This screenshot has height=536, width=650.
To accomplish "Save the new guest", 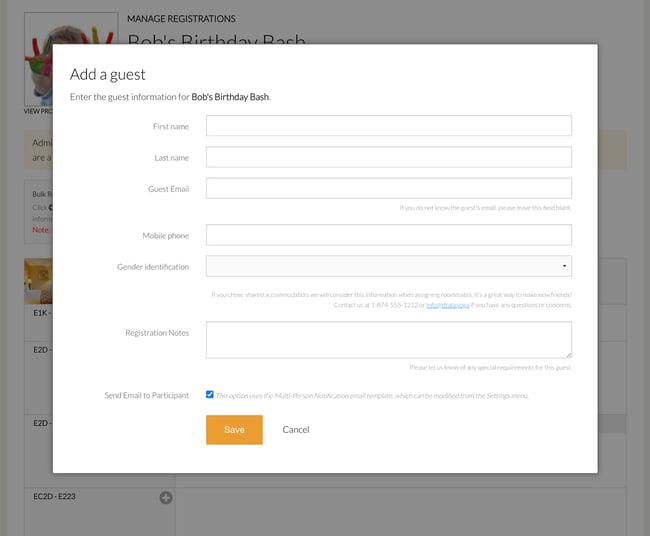I will (234, 430).
